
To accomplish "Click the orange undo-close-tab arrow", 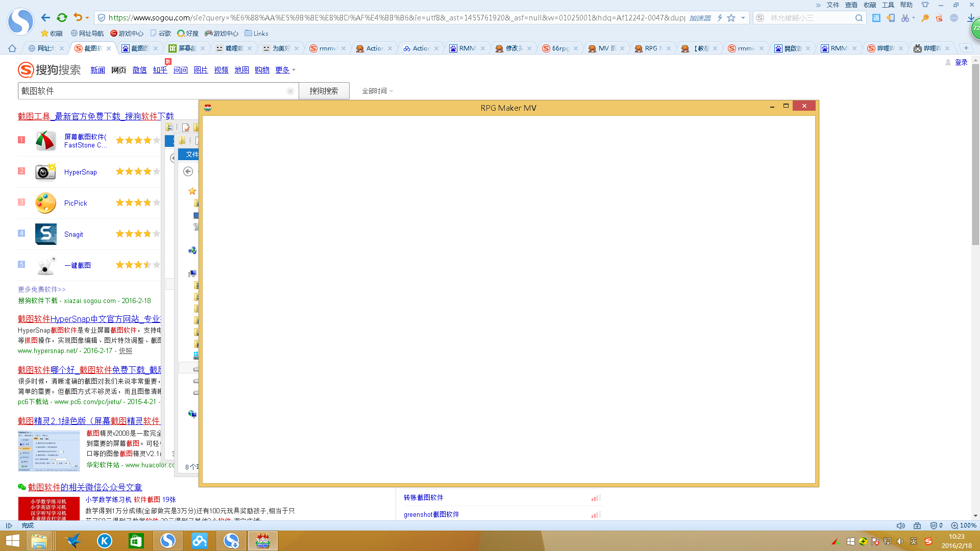I will [78, 17].
